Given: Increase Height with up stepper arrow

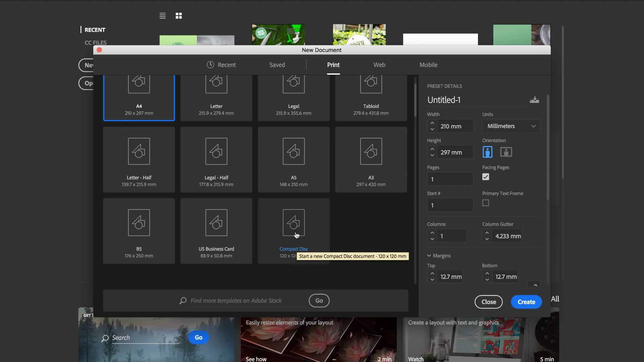Looking at the screenshot, I should tap(432, 149).
